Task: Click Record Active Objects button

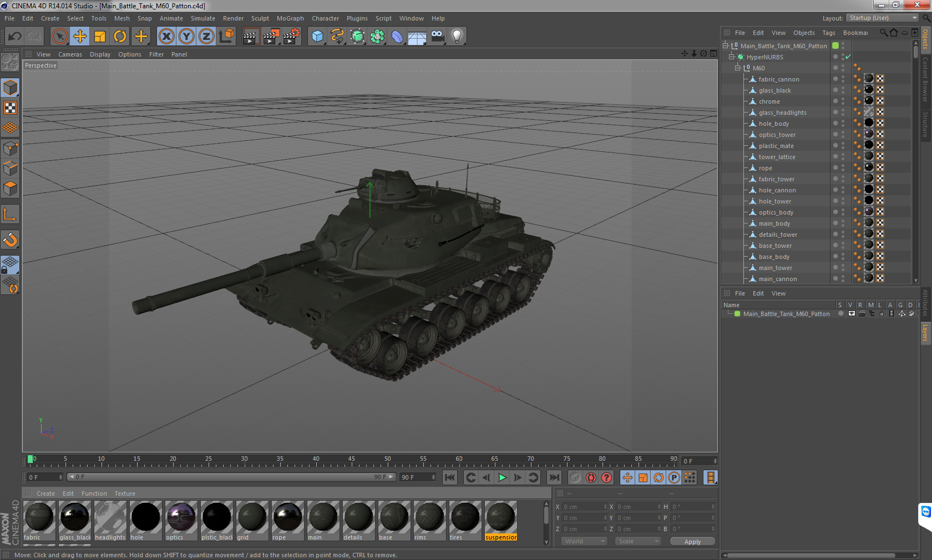Action: [576, 477]
